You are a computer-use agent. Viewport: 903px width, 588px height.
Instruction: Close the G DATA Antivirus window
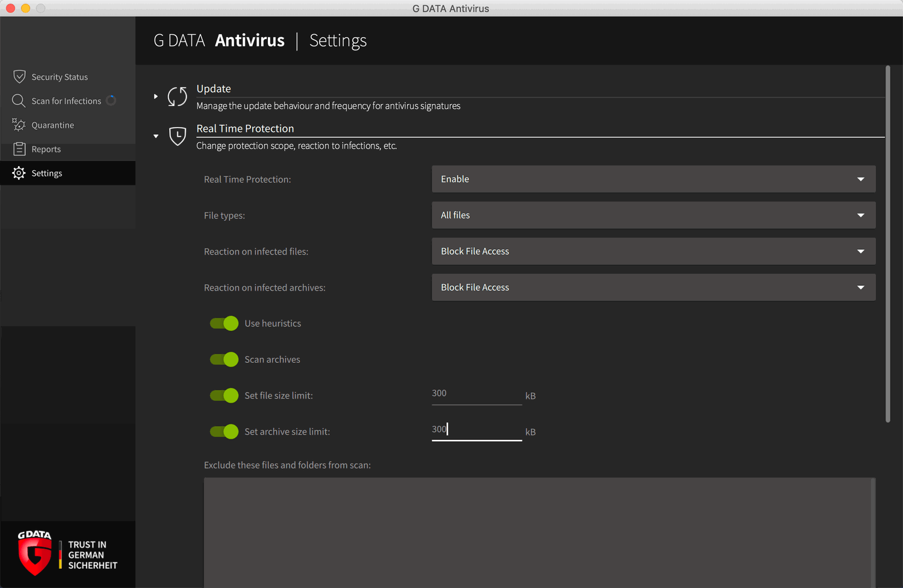pyautogui.click(x=10, y=8)
